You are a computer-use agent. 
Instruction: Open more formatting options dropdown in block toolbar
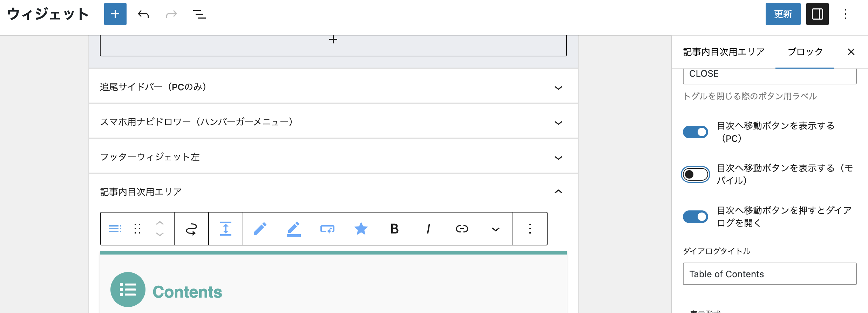pyautogui.click(x=495, y=229)
